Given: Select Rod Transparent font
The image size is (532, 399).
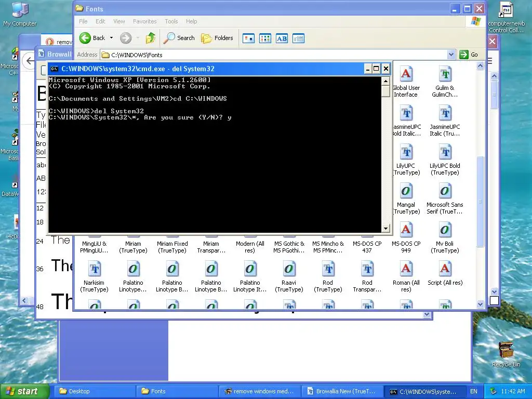Looking at the screenshot, I should 367,277.
